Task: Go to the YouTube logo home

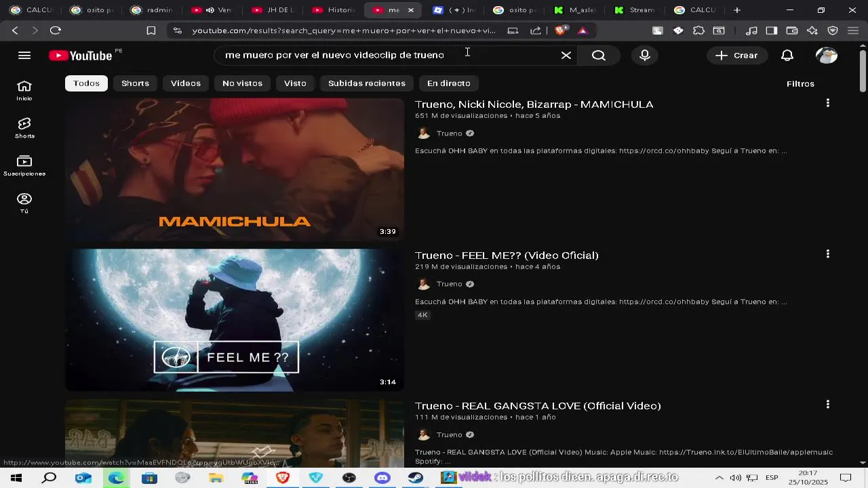Action: coord(81,56)
